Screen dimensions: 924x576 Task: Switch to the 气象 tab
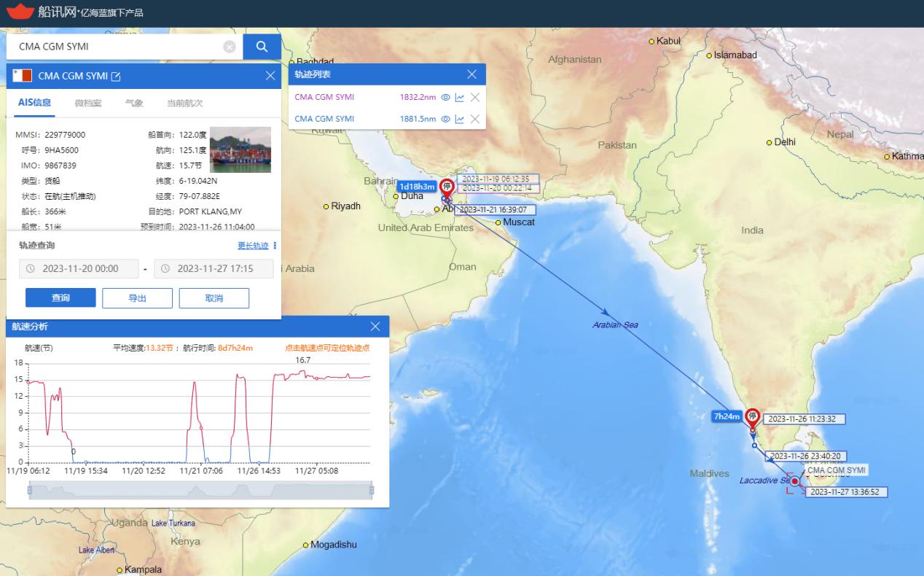[x=134, y=104]
